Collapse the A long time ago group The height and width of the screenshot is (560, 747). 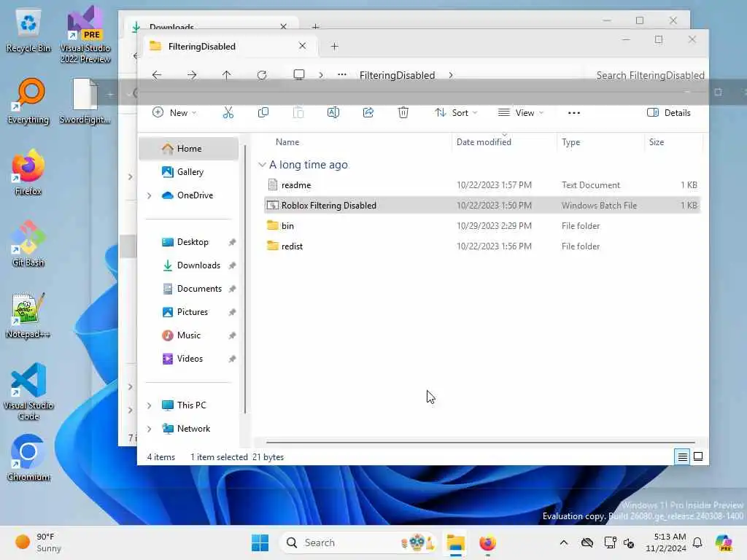point(262,165)
